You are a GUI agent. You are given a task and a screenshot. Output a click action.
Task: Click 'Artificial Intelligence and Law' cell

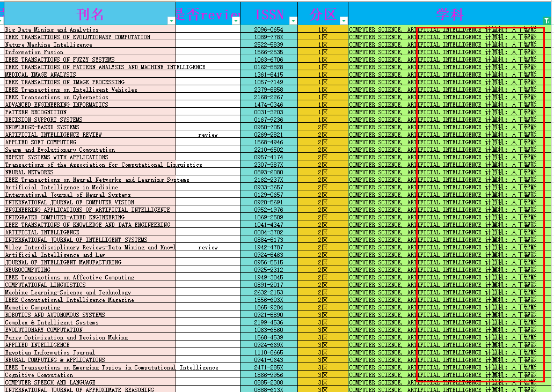pyautogui.click(x=90, y=255)
